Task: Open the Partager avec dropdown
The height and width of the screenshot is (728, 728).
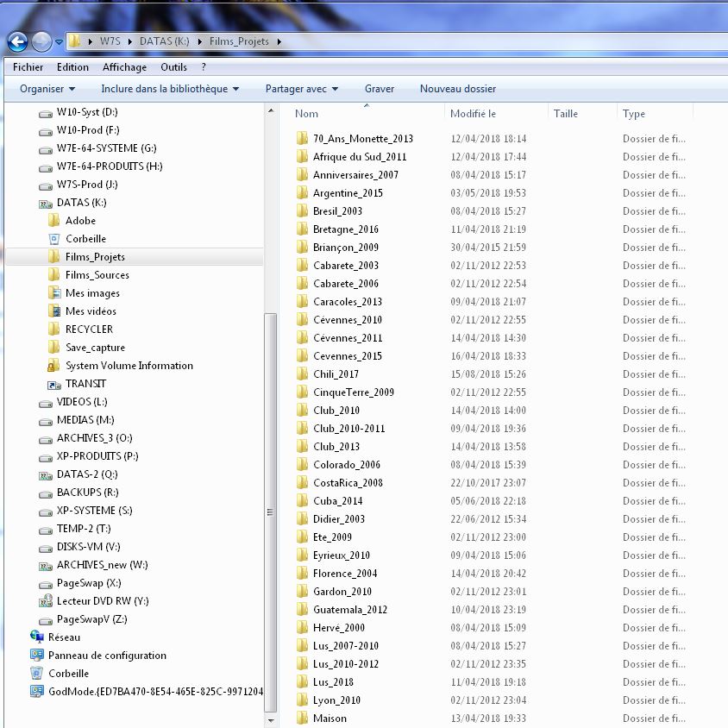Action: coord(301,89)
